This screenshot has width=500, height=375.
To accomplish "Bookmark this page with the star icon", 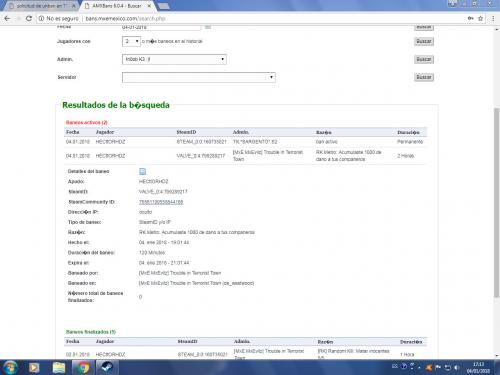I will 480,18.
